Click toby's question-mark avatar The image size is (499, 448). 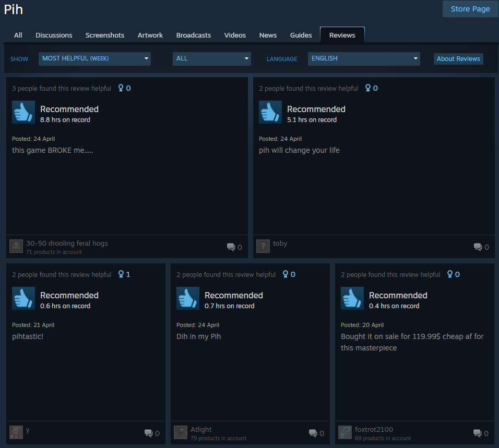(x=263, y=246)
